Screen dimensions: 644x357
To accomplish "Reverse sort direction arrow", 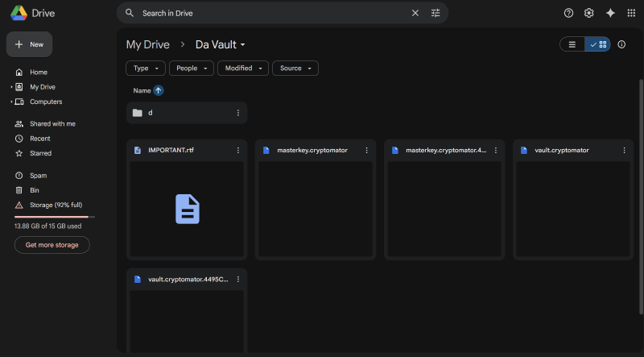I will pyautogui.click(x=159, y=90).
